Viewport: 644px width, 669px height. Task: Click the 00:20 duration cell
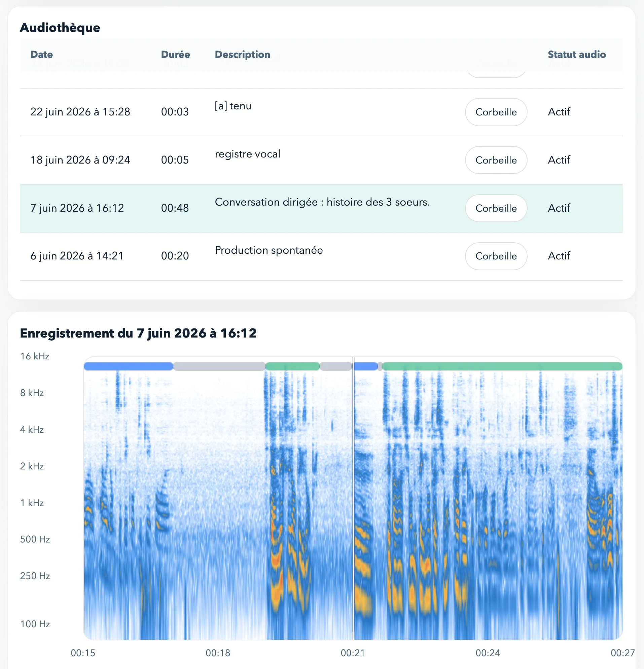[x=175, y=256]
